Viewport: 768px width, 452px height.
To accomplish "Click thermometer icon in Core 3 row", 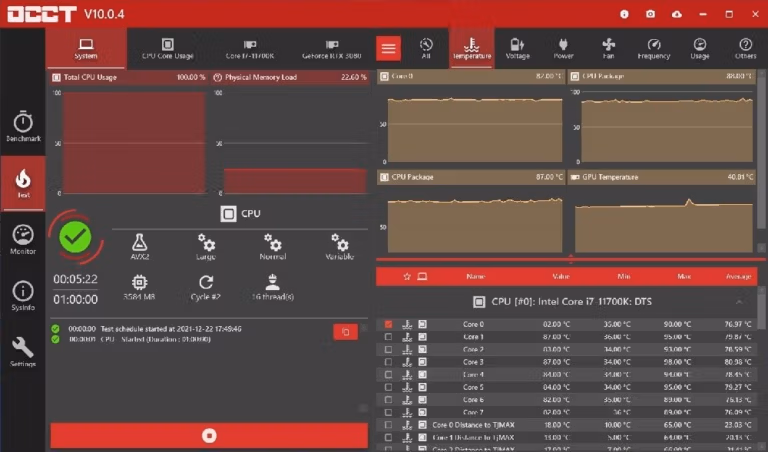I will click(x=407, y=362).
